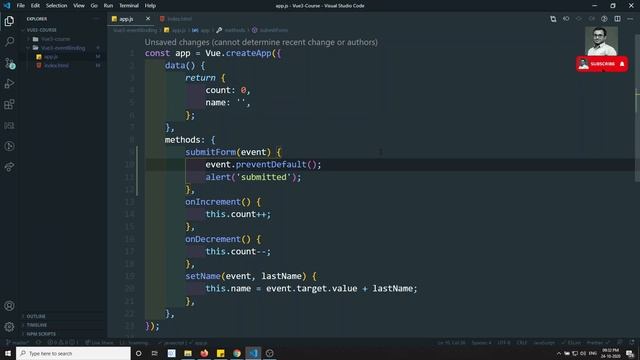Open the Extensions view

(x=9, y=104)
